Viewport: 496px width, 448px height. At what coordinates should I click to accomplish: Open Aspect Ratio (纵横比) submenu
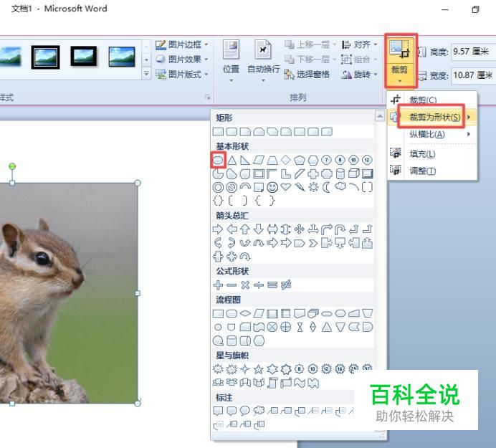(x=432, y=134)
